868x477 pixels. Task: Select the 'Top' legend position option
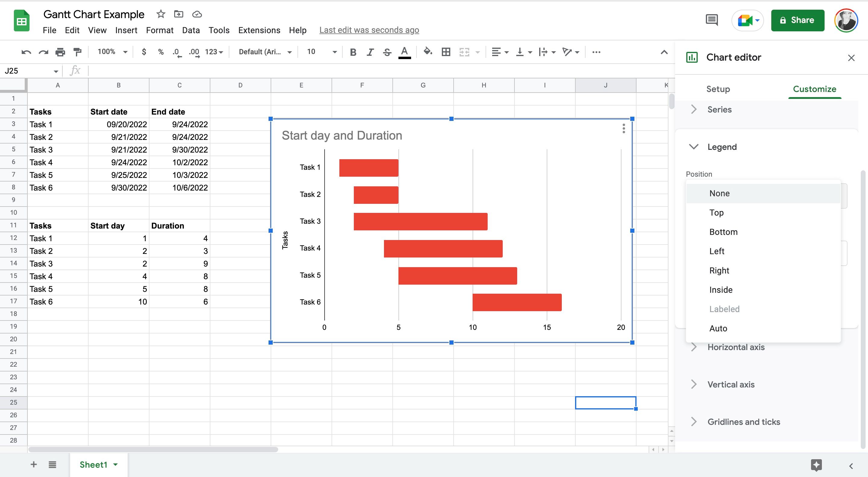(x=717, y=212)
